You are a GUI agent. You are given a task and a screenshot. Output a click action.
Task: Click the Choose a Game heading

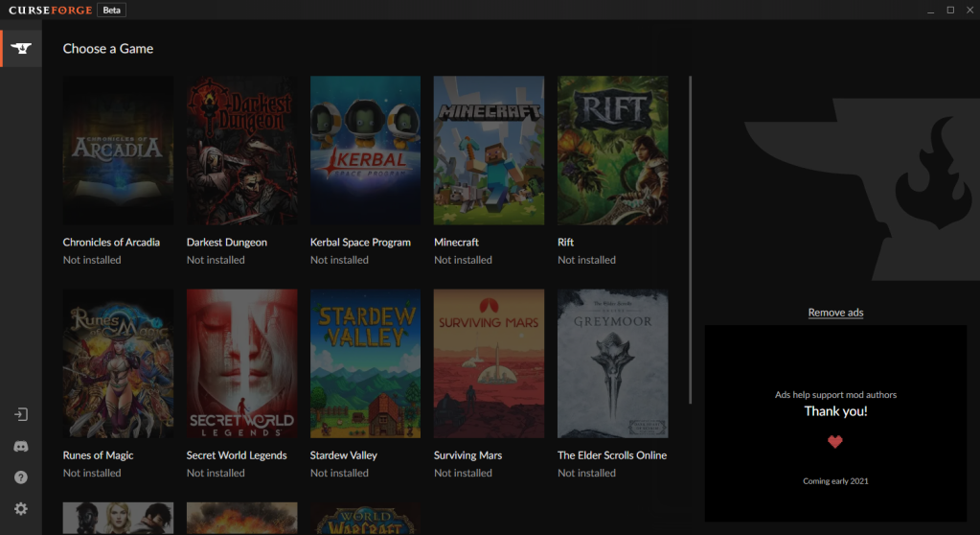(108, 49)
